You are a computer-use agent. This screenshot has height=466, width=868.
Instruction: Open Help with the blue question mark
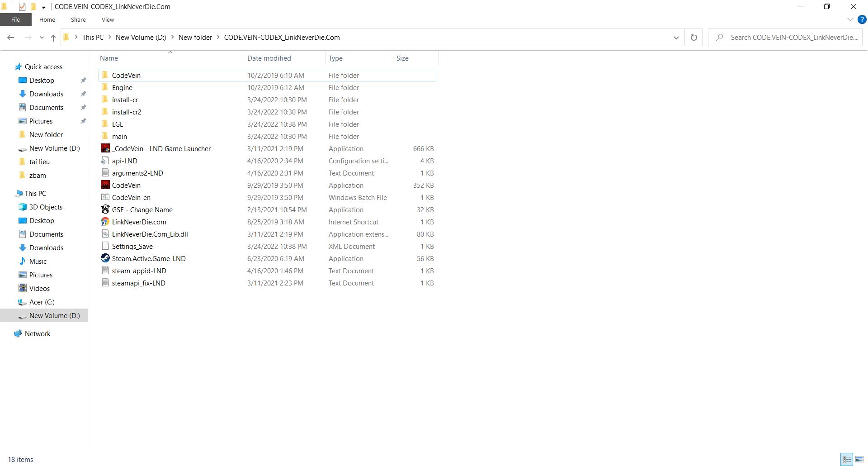click(862, 19)
